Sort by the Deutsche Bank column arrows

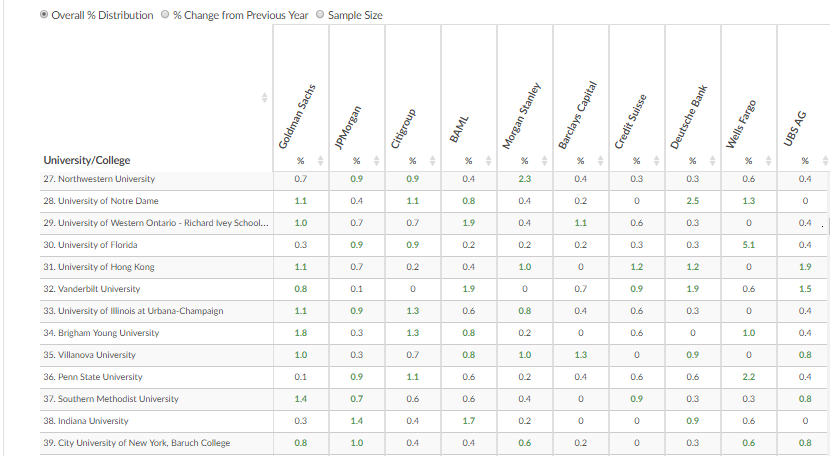pos(713,161)
